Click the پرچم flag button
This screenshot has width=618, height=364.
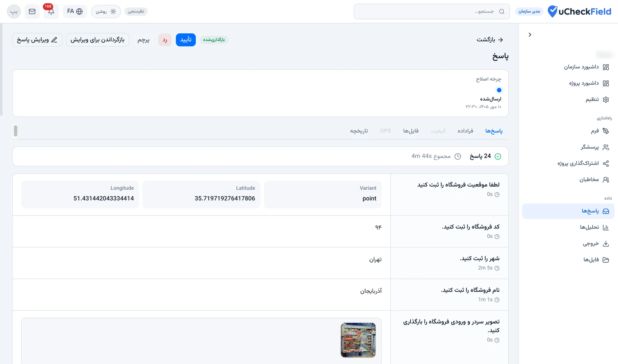[x=143, y=40]
